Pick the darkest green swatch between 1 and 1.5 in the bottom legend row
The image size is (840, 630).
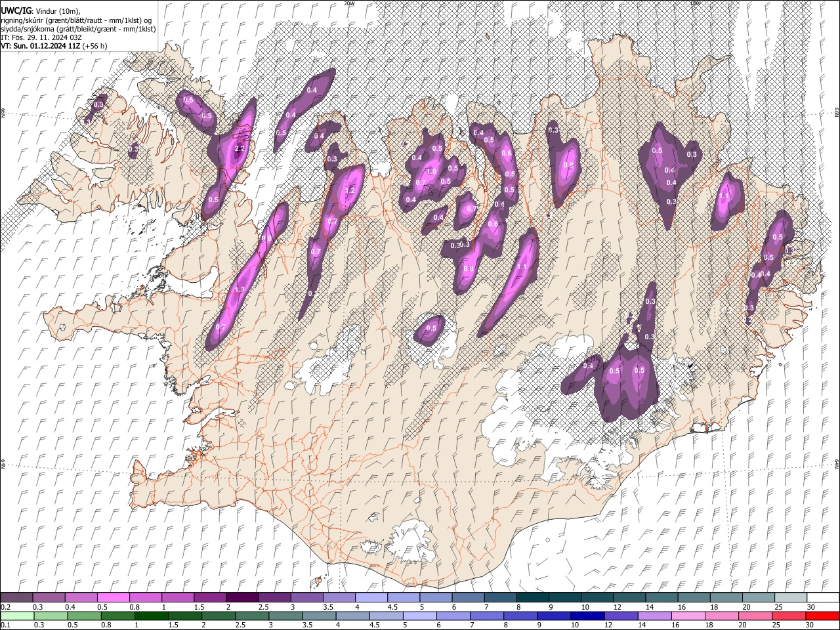(151, 616)
